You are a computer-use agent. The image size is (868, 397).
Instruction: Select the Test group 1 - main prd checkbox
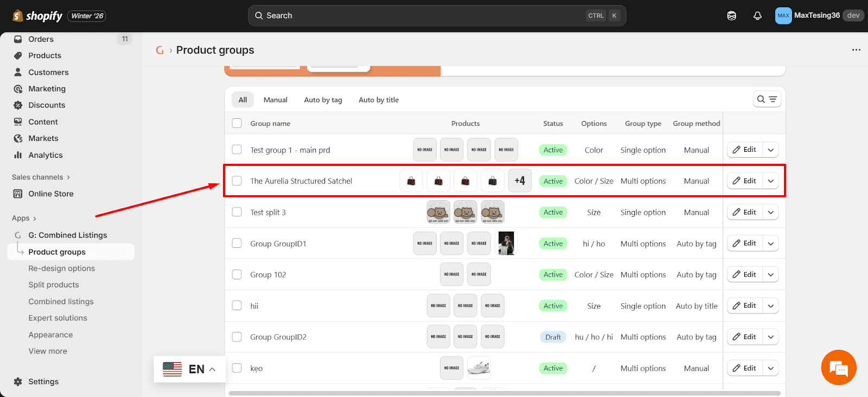pyautogui.click(x=237, y=149)
